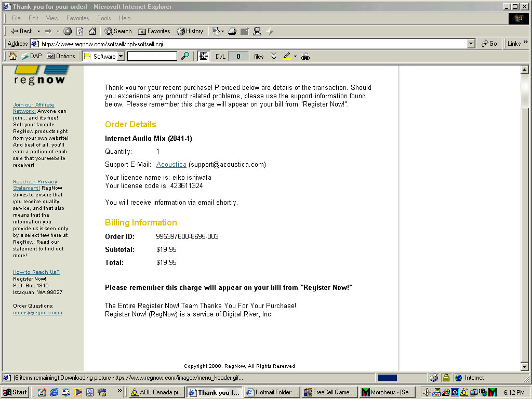532x399 pixels.
Task: Click the DAP lightning logo button
Action: (x=31, y=56)
